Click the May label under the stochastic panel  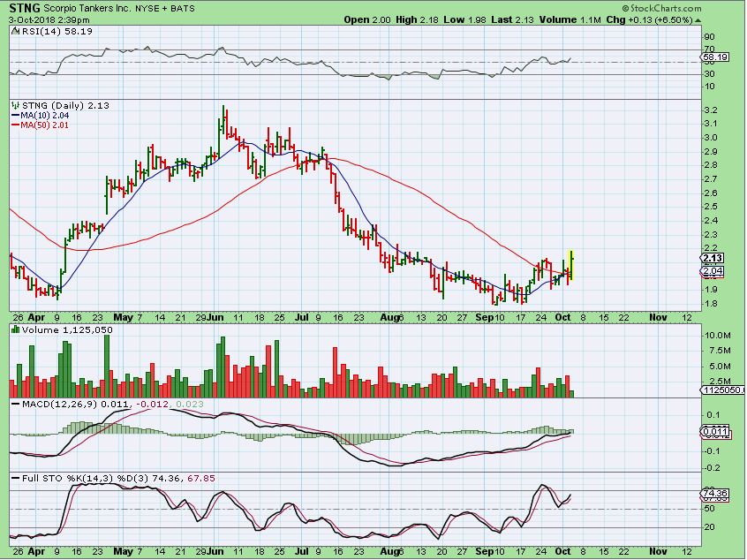click(x=123, y=551)
